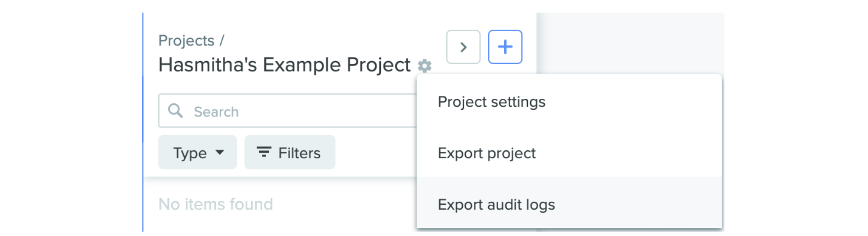
Task: Open the Type dropdown
Action: (197, 152)
